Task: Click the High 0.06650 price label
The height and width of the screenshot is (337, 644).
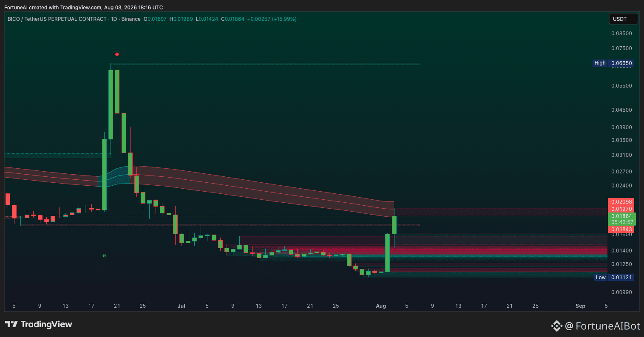Action: (x=613, y=63)
